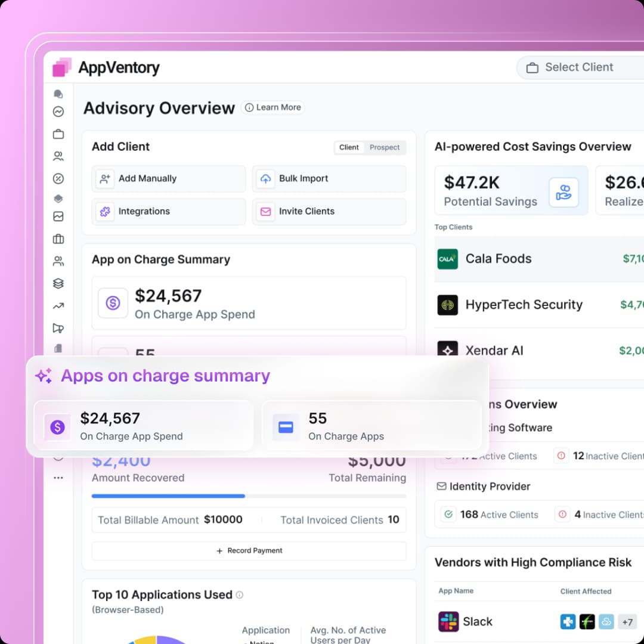Click the +7 more clients badge

627,622
